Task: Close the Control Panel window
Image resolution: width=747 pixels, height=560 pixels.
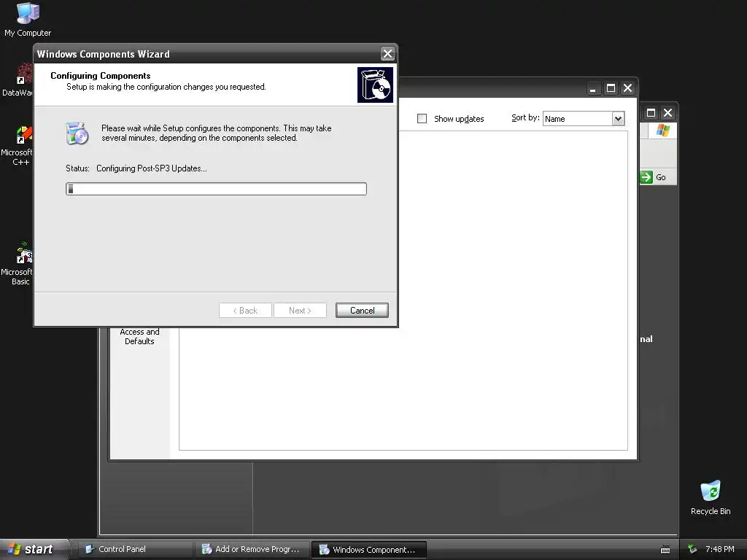Action: pyautogui.click(x=668, y=113)
